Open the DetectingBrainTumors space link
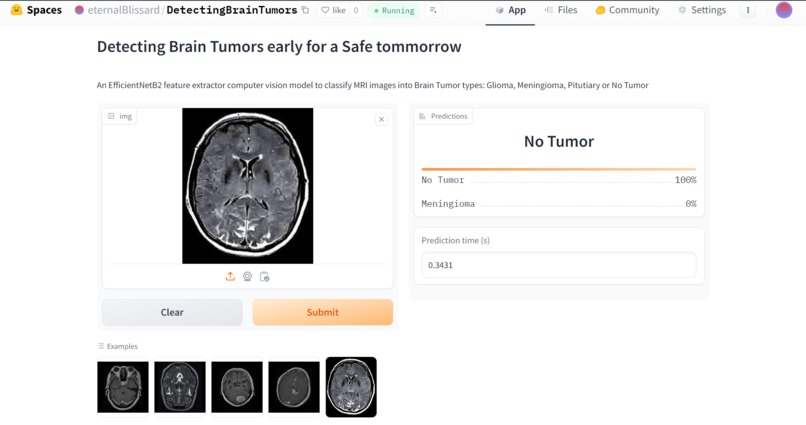The height and width of the screenshot is (425, 806). point(232,10)
